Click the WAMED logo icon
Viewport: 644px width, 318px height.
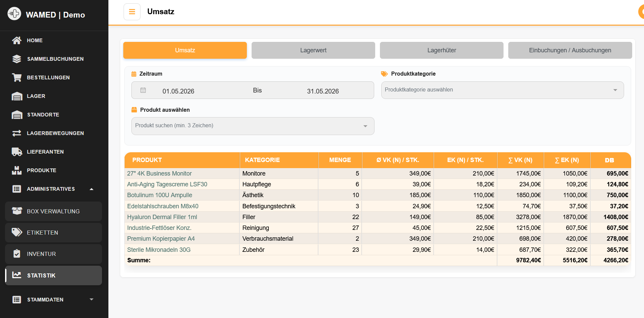(14, 14)
